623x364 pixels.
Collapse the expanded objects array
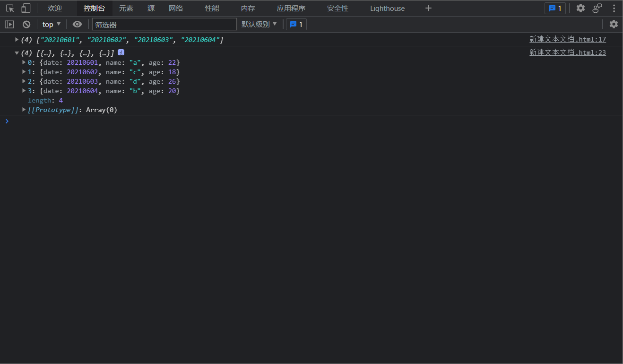point(17,53)
